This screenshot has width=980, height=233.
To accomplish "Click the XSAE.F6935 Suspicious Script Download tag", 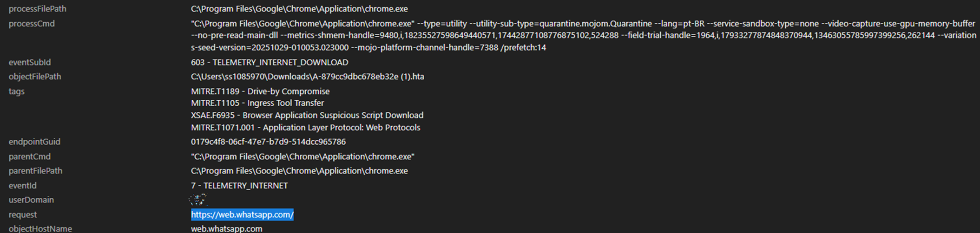I will [307, 115].
